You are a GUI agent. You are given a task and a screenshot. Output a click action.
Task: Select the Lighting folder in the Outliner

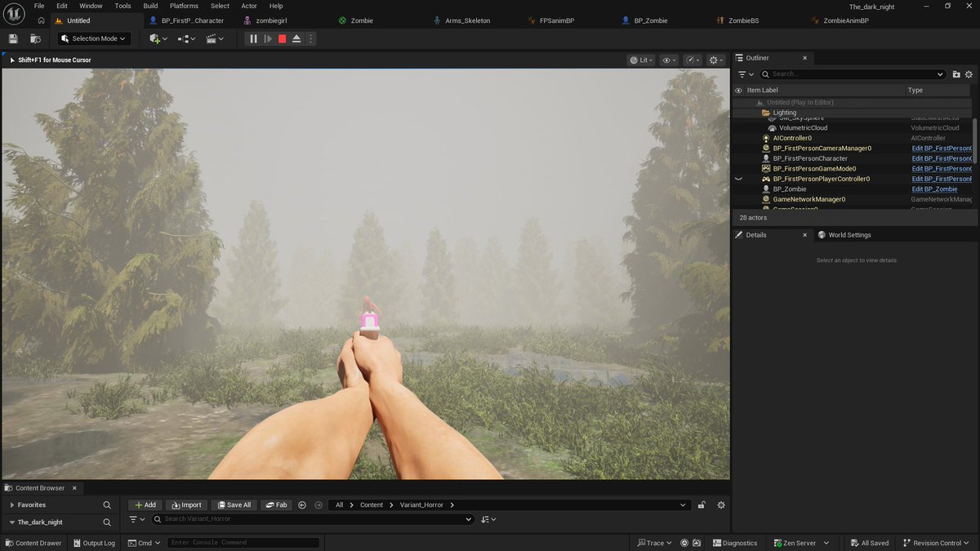(x=784, y=113)
